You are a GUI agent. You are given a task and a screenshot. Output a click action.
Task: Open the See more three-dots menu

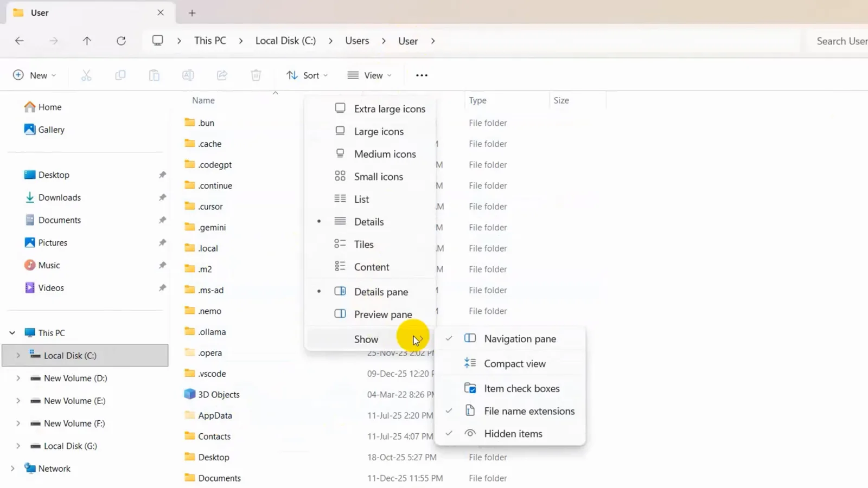coord(422,75)
